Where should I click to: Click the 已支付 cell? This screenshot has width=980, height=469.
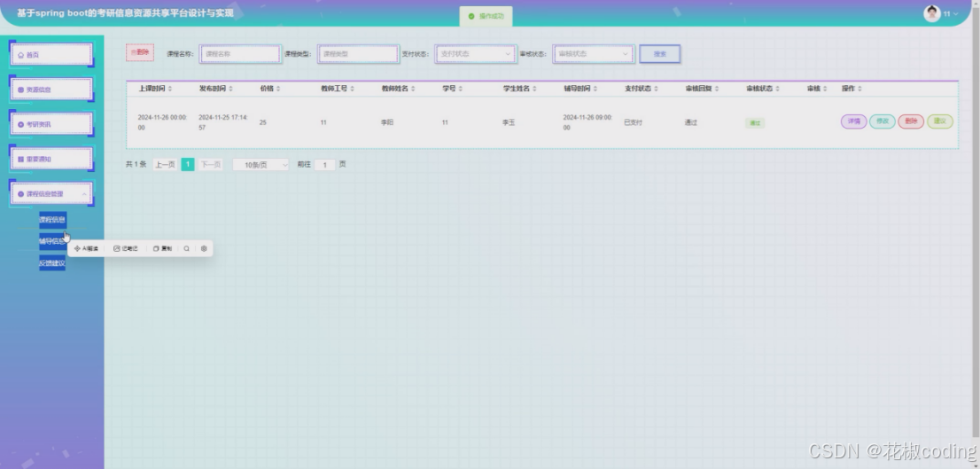(634, 122)
